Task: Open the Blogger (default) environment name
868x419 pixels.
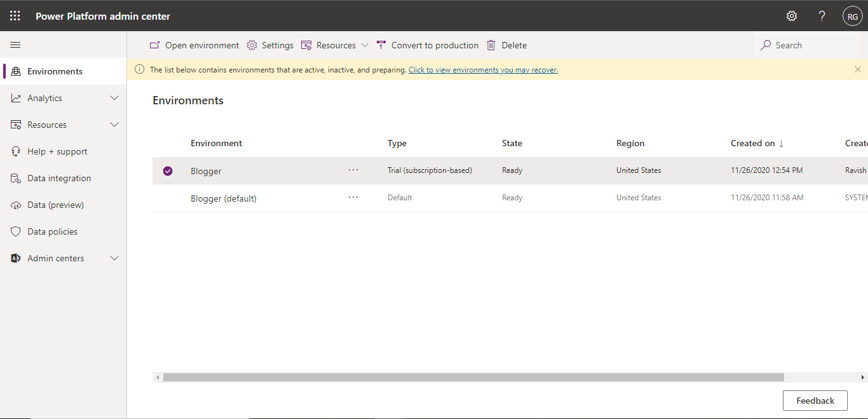Action: pos(224,198)
